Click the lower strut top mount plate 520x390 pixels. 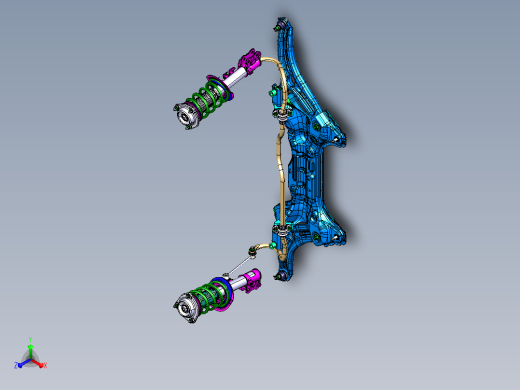pos(186,308)
